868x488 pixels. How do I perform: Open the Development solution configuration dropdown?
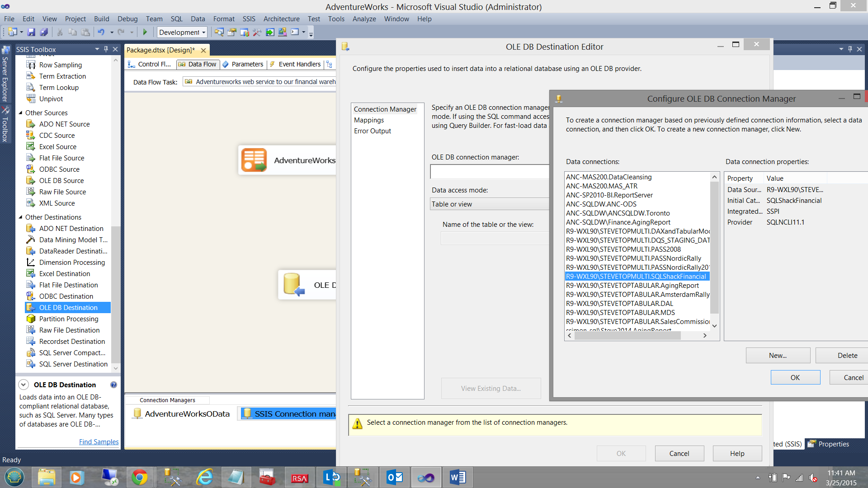tap(203, 32)
